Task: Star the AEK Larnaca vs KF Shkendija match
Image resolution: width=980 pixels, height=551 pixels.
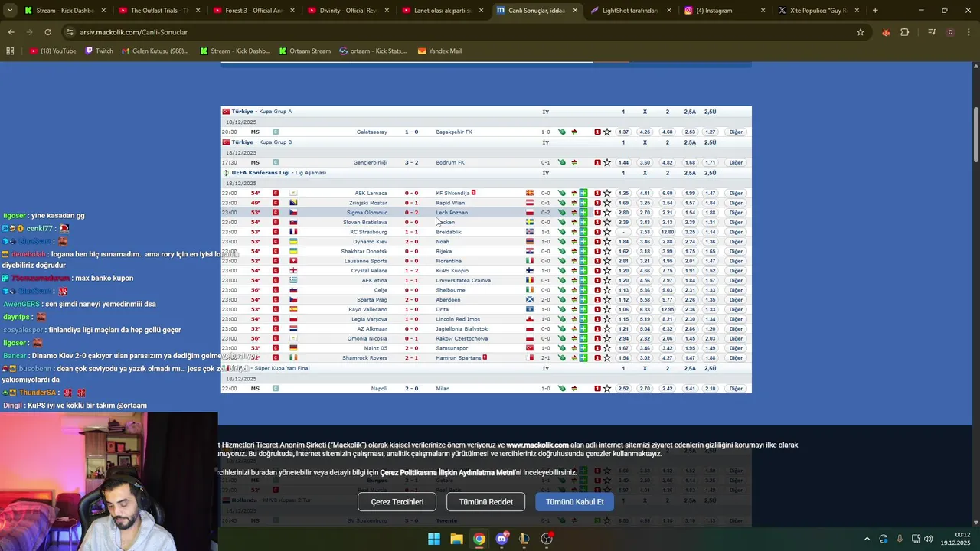Action: (x=607, y=193)
